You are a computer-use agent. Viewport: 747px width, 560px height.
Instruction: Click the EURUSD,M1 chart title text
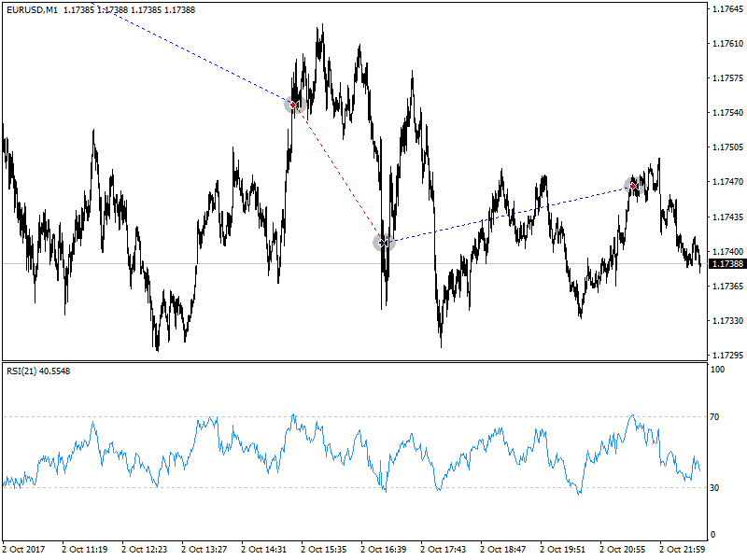click(32, 9)
